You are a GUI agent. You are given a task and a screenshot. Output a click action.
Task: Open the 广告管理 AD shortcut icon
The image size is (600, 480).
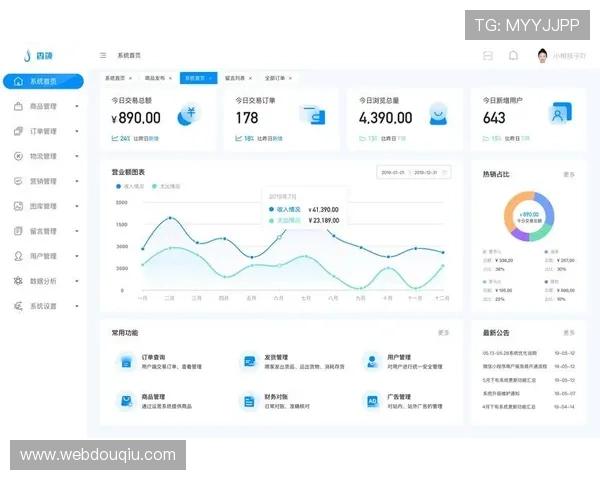pyautogui.click(x=371, y=401)
